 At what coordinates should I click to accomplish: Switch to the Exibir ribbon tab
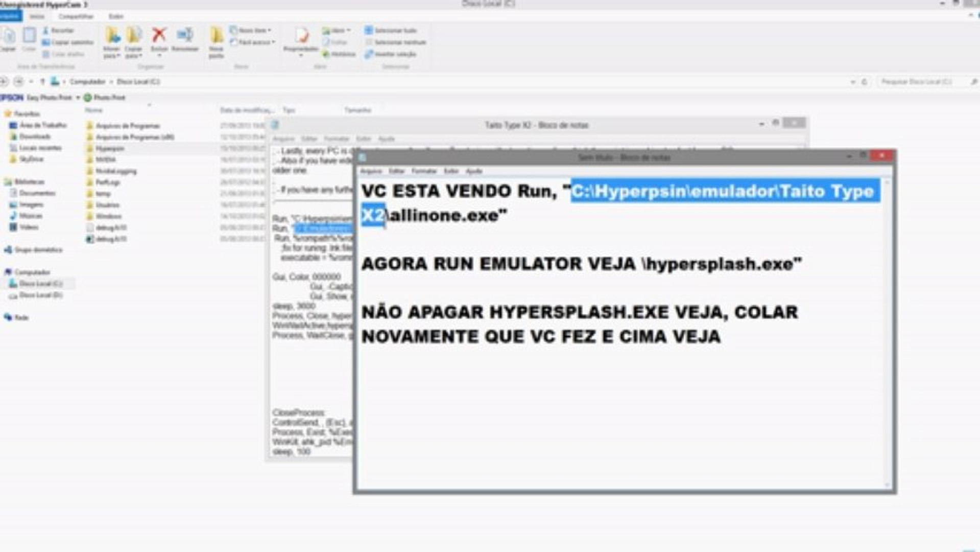tap(116, 16)
